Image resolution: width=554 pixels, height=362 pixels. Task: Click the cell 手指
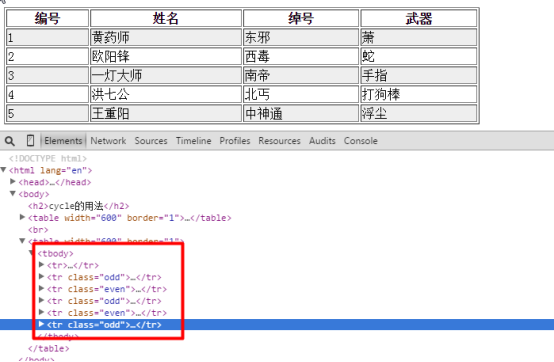(419, 75)
